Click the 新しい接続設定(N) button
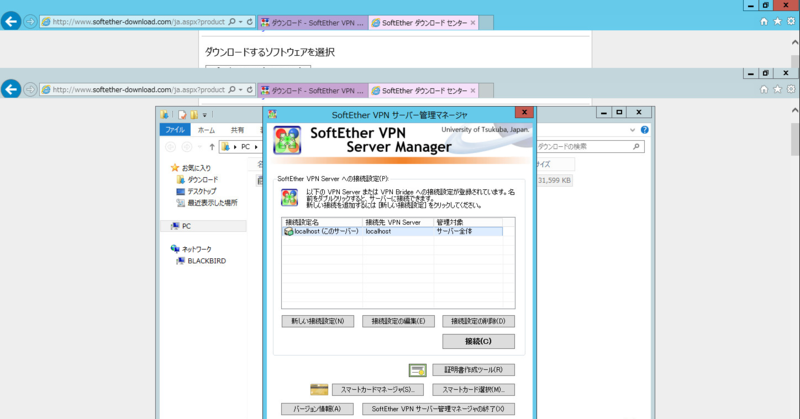The width and height of the screenshot is (800, 419). tap(317, 322)
